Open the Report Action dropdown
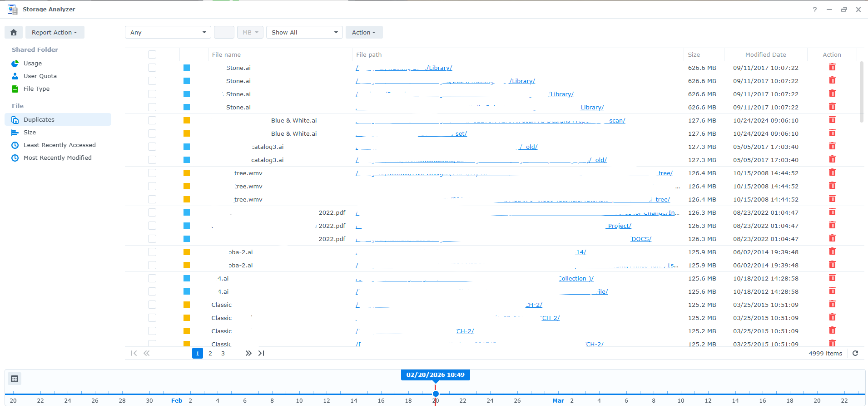 [x=55, y=32]
